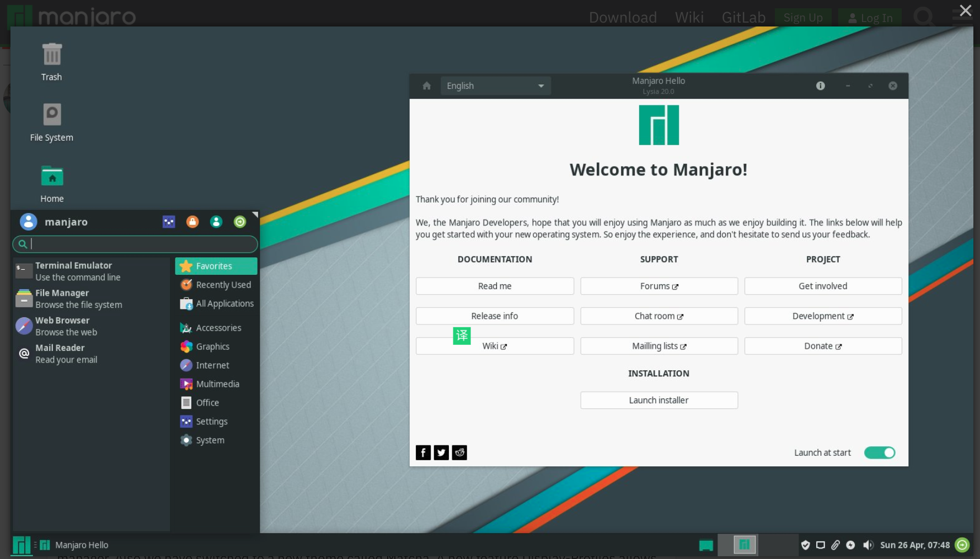
Task: Click the home icon in Manjaro Hello
Action: coord(426,86)
